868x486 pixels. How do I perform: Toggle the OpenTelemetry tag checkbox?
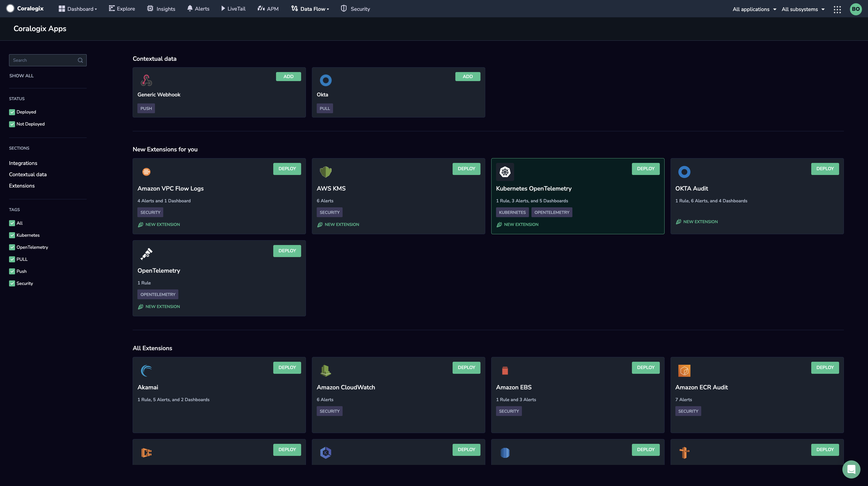coord(12,247)
